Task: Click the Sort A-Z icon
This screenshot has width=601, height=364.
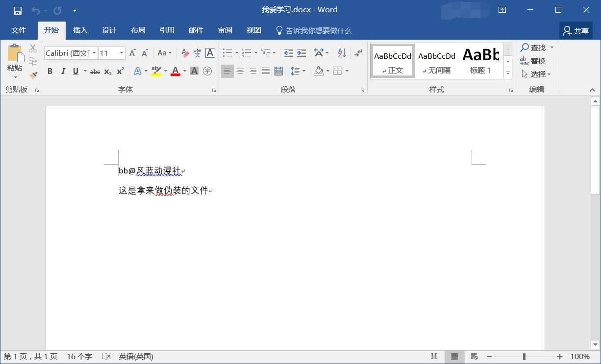Action: pyautogui.click(x=342, y=53)
